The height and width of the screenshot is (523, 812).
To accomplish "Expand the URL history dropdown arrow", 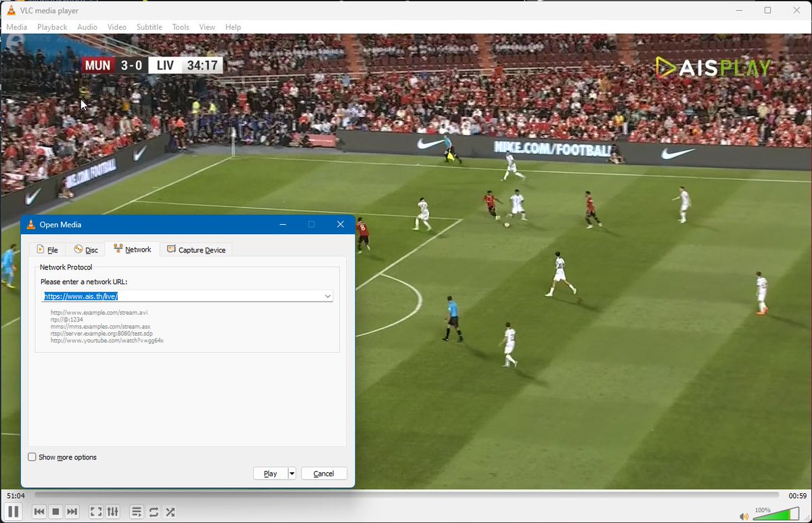I will coord(328,296).
